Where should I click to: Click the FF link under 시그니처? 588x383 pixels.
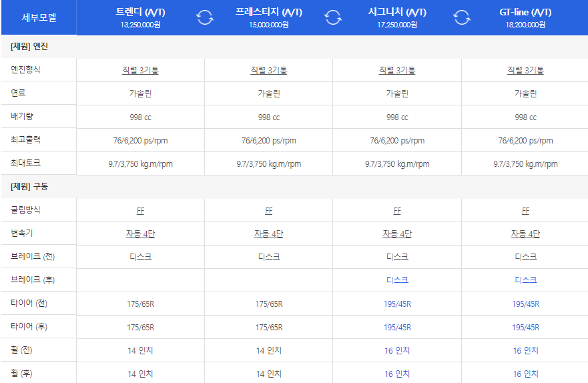397,211
